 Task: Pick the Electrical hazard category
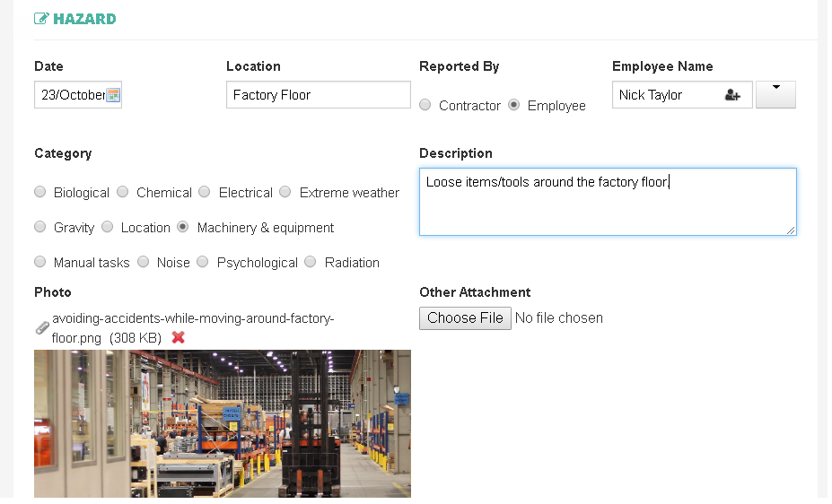(x=205, y=192)
